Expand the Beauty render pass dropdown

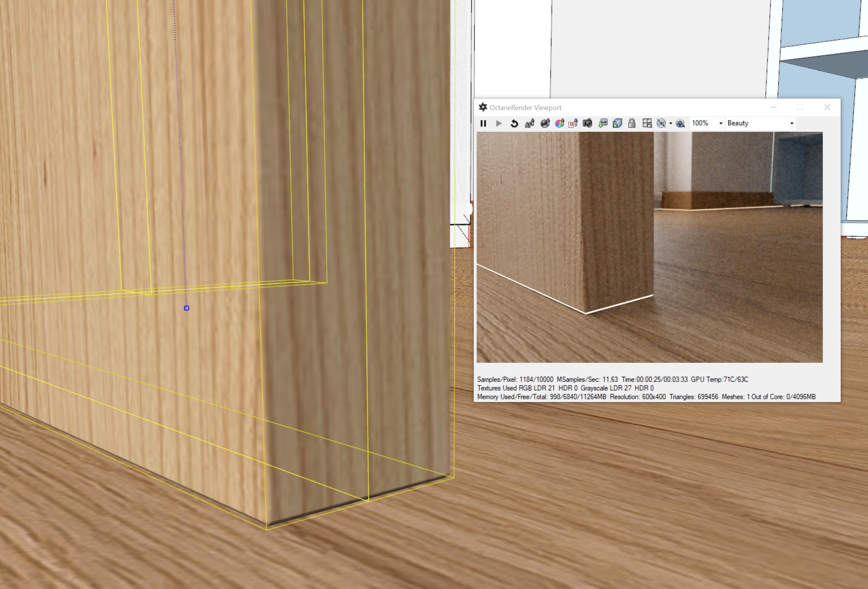point(791,123)
